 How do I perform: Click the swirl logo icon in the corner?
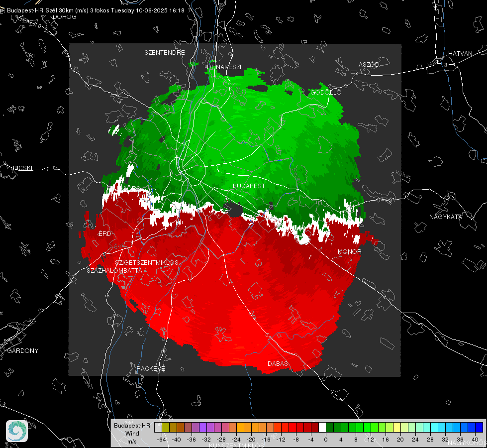pyautogui.click(x=17, y=431)
